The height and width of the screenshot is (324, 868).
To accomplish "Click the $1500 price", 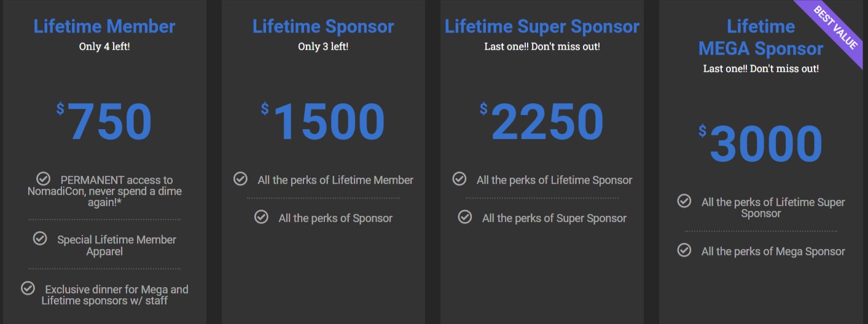I will (323, 122).
